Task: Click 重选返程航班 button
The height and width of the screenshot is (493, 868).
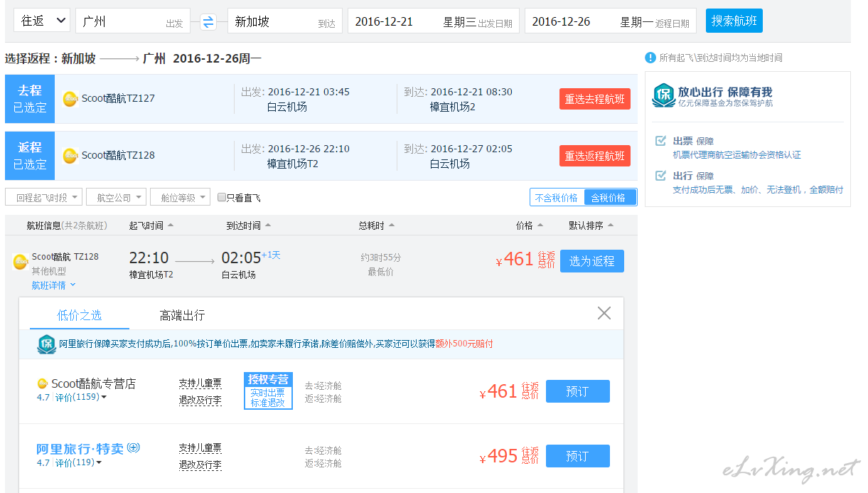Action: pos(595,156)
